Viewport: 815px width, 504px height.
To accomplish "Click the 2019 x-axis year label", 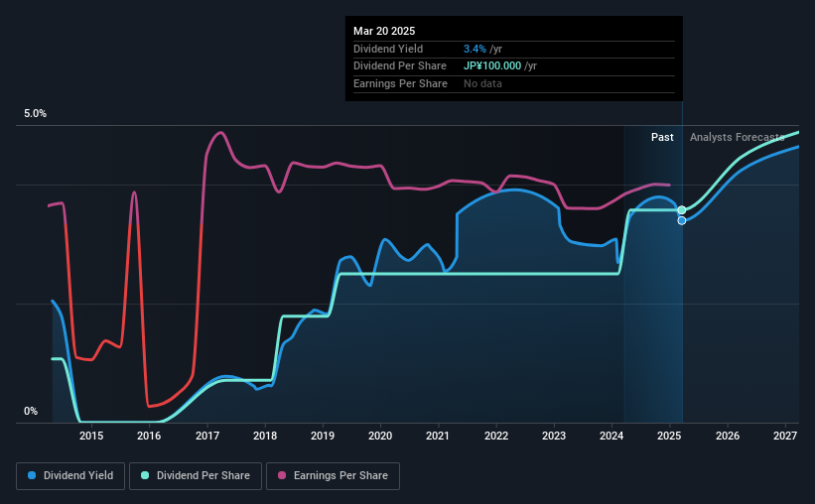I will click(323, 436).
